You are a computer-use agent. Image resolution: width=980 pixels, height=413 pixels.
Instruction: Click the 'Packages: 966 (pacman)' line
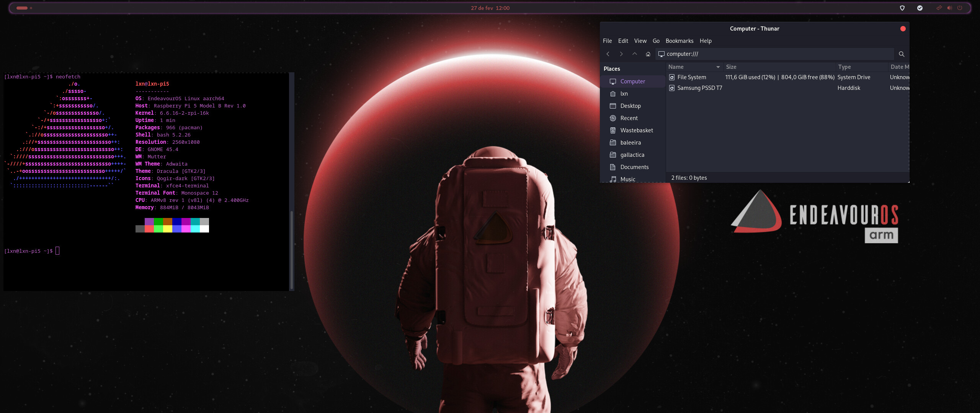[169, 127]
